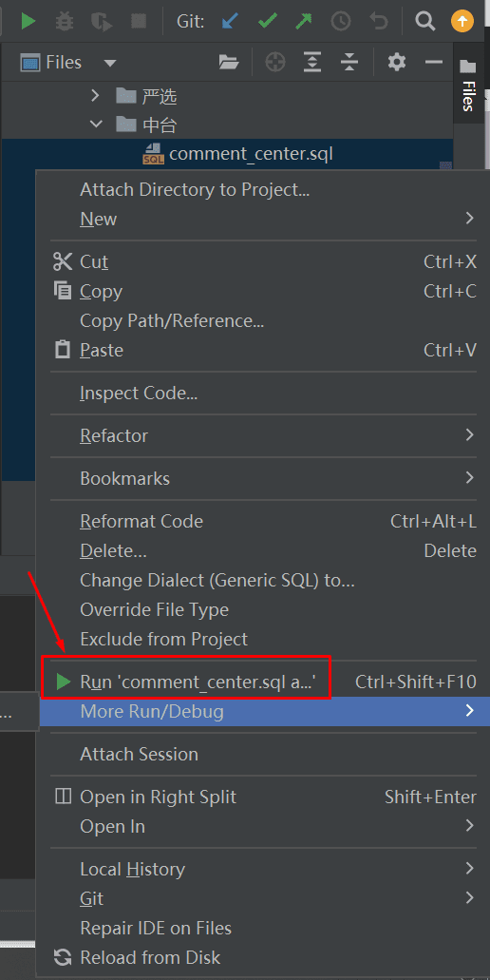The image size is (490, 980).
Task: Open the Files view dropdown arrow
Action: click(x=110, y=63)
